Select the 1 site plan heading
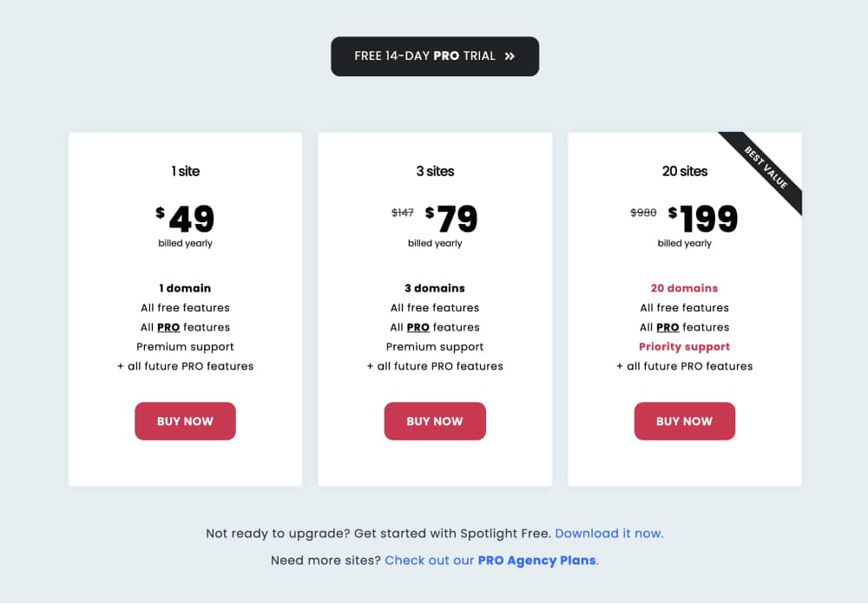 tap(186, 171)
